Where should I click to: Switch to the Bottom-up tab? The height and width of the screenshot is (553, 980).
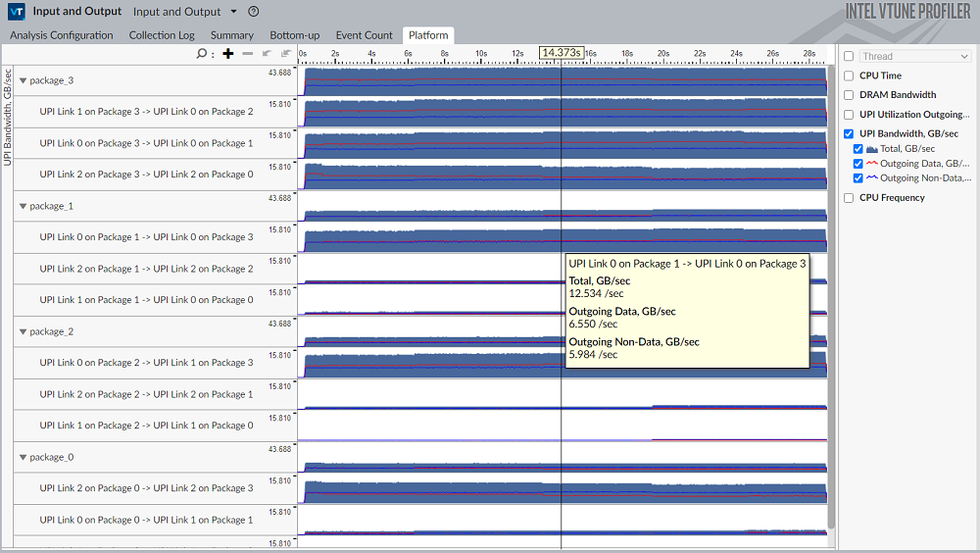click(x=294, y=35)
